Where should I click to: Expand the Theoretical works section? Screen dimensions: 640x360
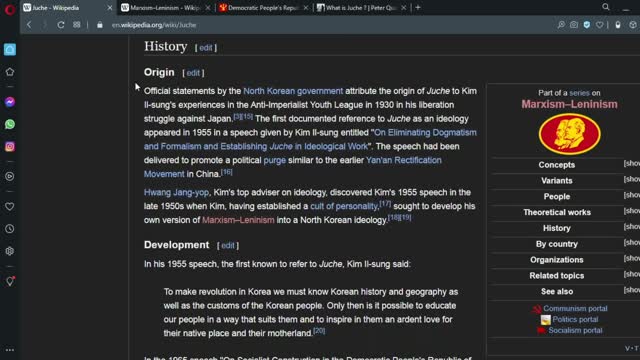tap(631, 211)
